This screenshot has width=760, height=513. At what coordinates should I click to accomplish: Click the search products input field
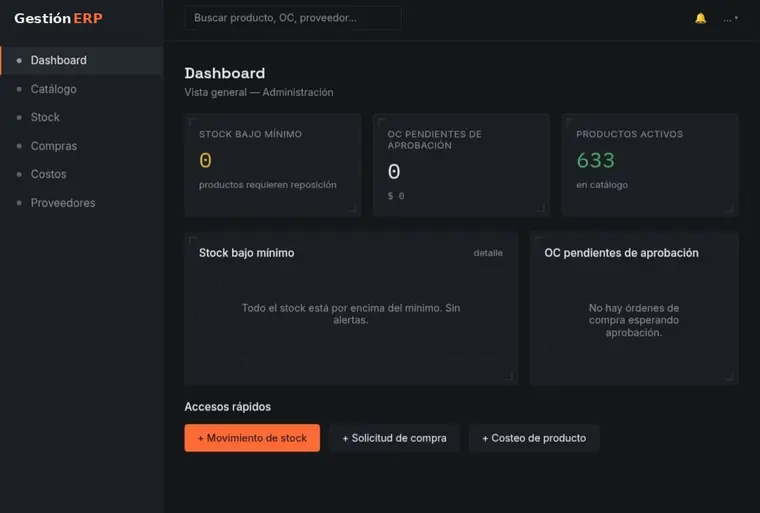coord(293,18)
